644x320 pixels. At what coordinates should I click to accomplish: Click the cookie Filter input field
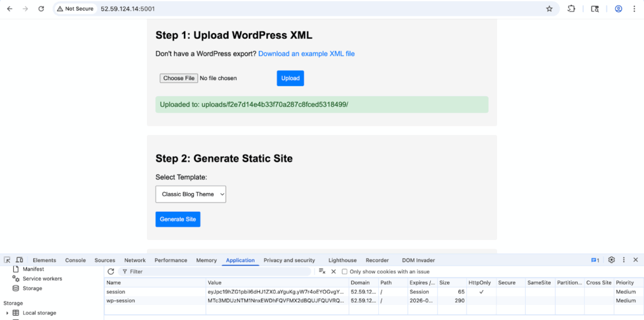[x=216, y=272]
